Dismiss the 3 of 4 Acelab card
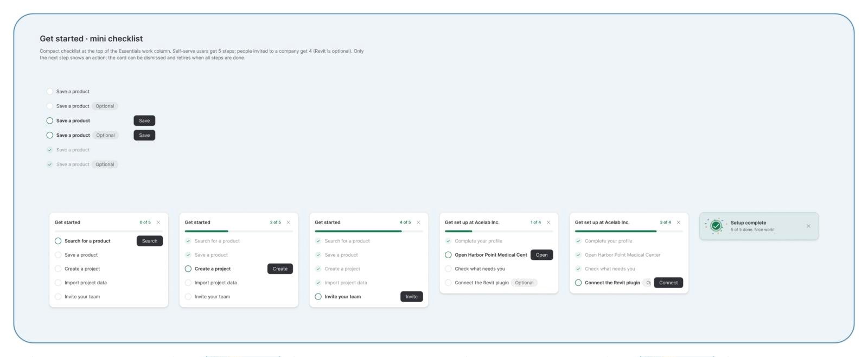Image resolution: width=868 pixels, height=357 pixels. (x=679, y=222)
